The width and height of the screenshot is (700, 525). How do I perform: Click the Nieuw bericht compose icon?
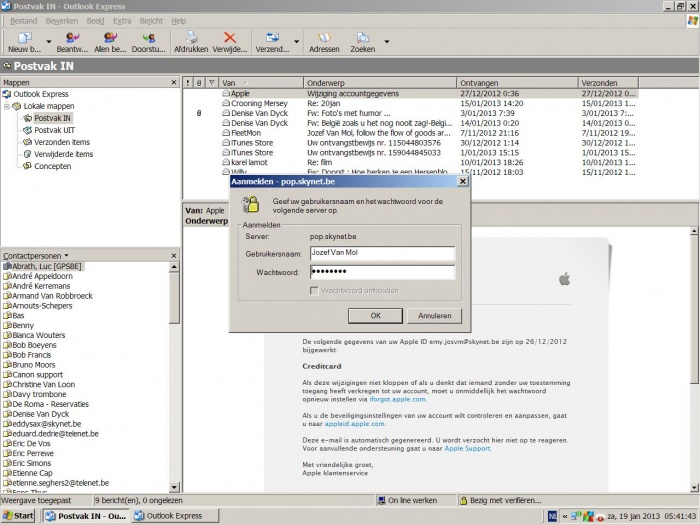pyautogui.click(x=23, y=38)
